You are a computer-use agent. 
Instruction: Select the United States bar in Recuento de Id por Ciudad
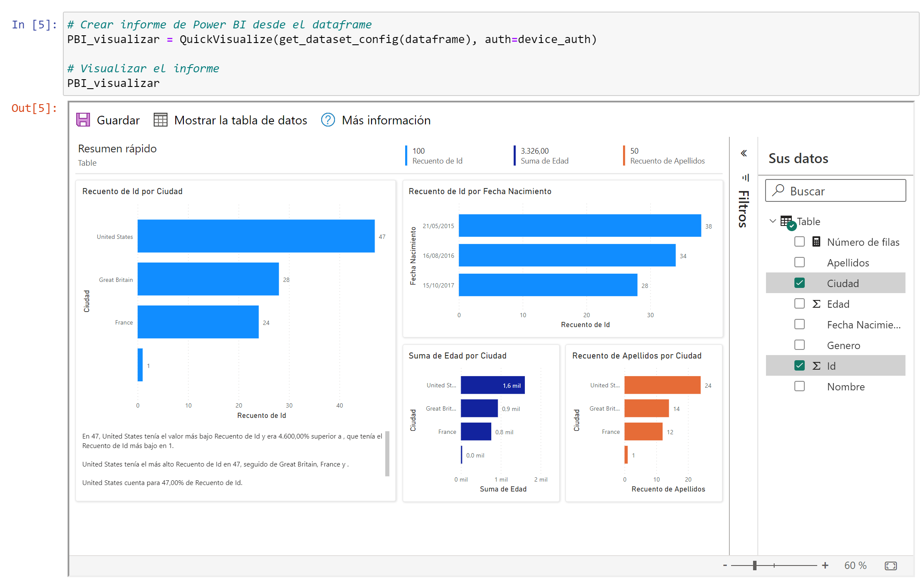click(x=256, y=236)
